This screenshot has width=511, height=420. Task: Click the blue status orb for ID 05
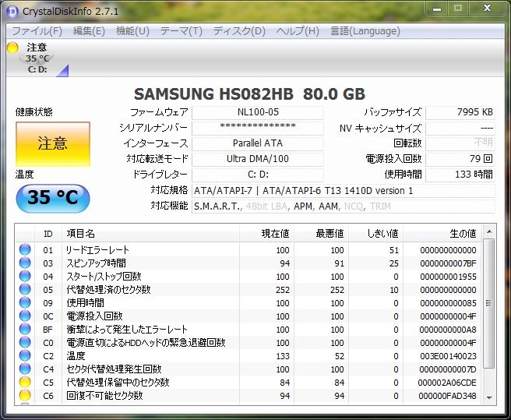pyautogui.click(x=25, y=289)
